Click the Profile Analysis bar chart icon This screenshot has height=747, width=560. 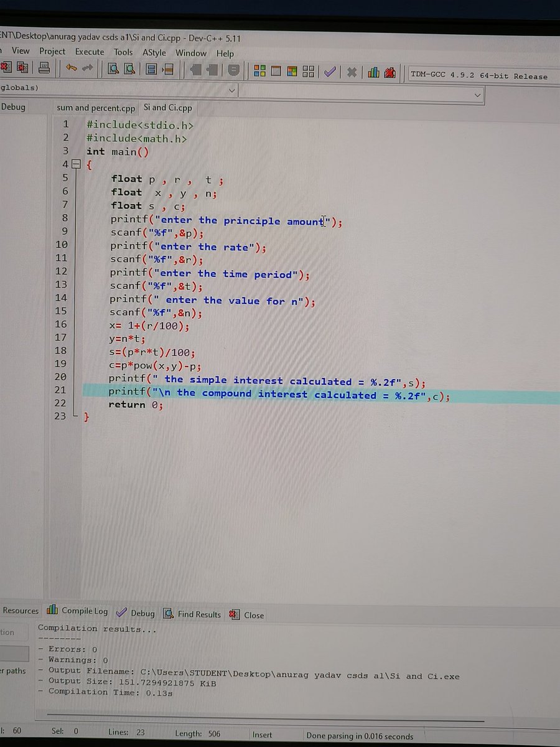373,72
